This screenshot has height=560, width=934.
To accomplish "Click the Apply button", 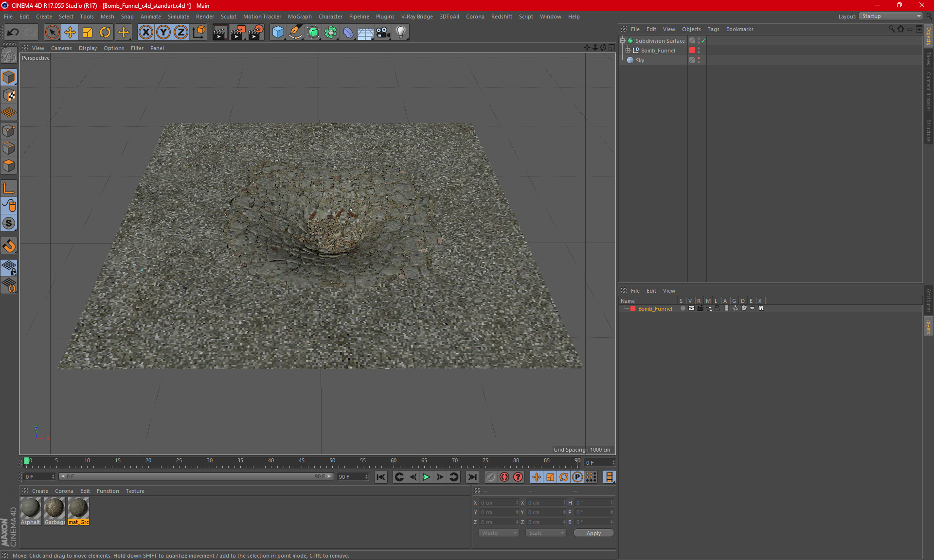I will point(593,533).
